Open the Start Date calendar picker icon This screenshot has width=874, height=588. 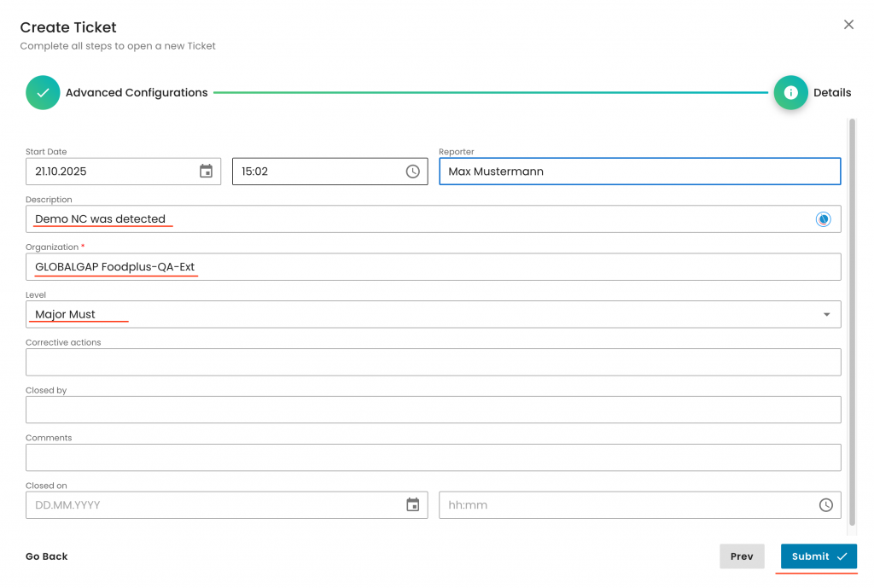(x=206, y=172)
